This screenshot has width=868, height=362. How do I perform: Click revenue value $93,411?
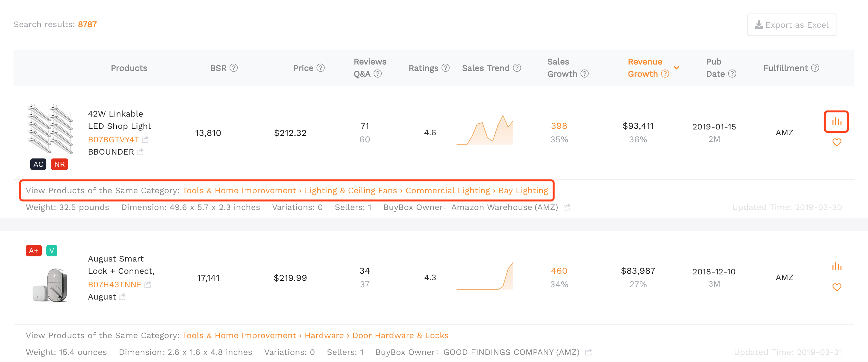638,126
